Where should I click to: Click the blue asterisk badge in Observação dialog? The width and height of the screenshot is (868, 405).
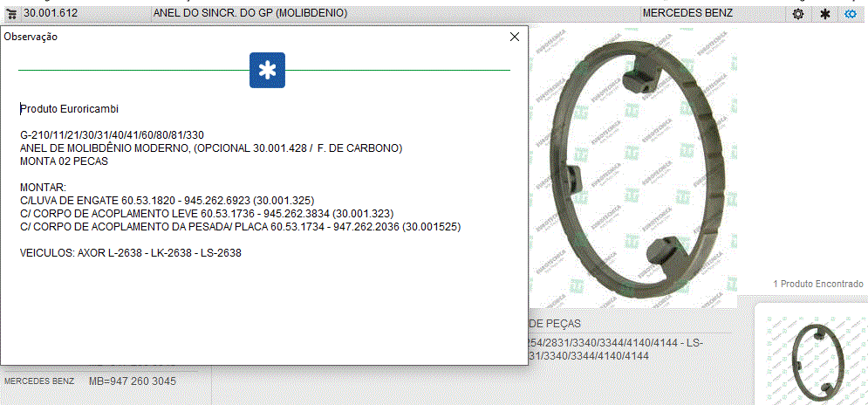(x=267, y=70)
